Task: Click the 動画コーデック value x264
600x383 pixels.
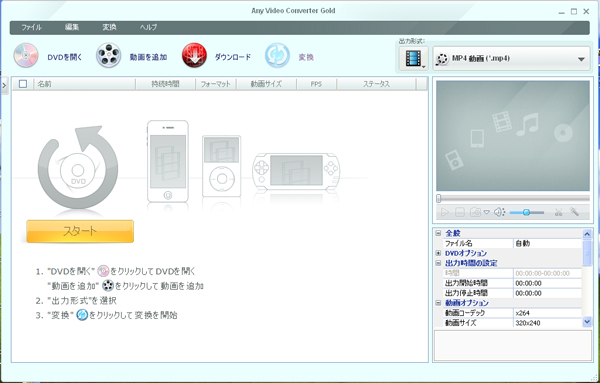Action: pos(547,313)
